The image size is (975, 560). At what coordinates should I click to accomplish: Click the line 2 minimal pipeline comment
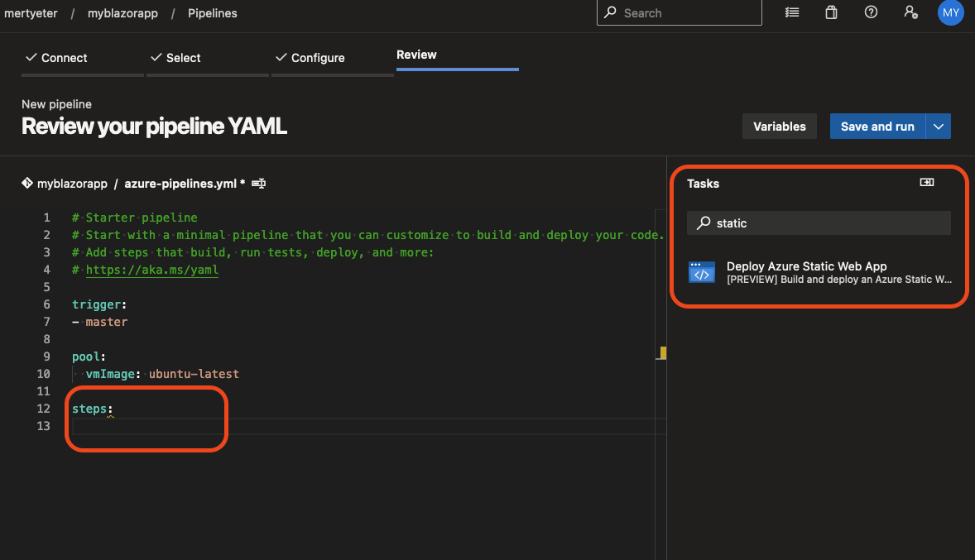368,235
